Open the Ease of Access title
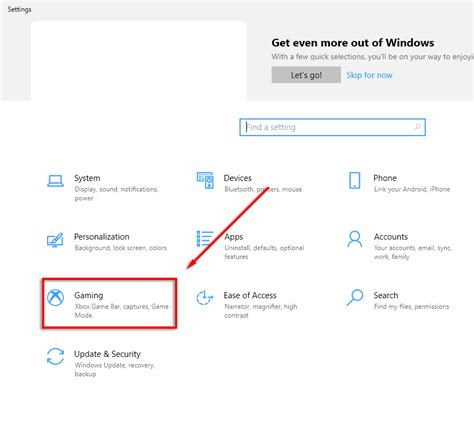 [x=250, y=295]
